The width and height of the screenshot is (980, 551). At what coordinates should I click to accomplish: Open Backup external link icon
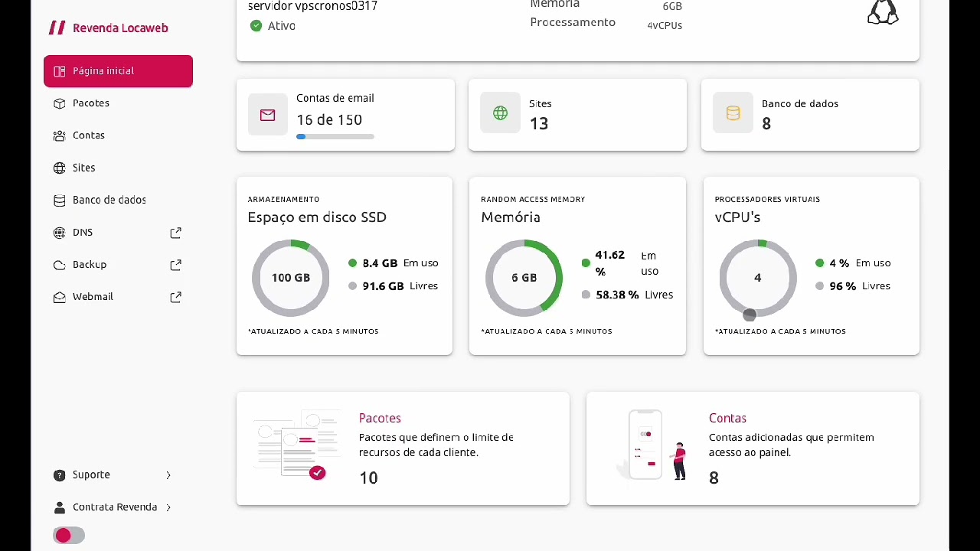point(175,265)
